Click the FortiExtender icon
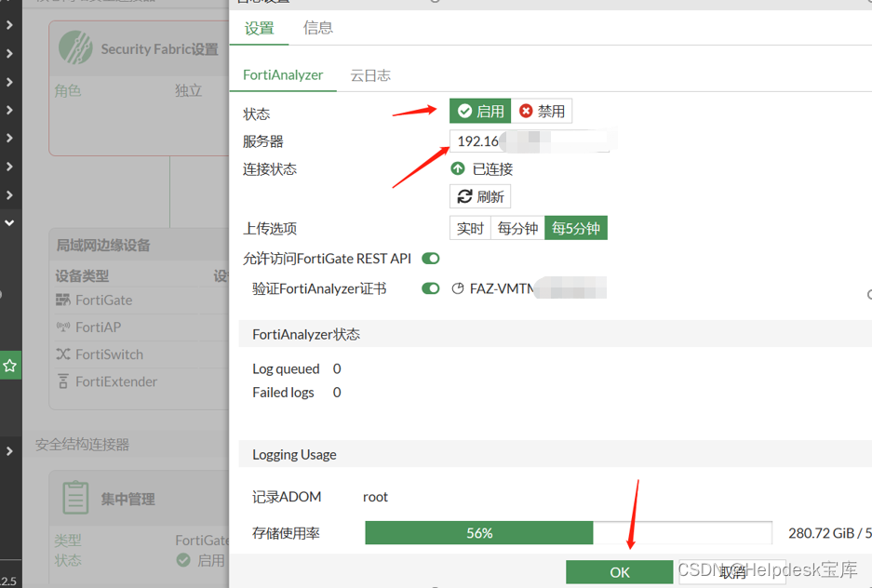Image resolution: width=872 pixels, height=588 pixels. 63,381
